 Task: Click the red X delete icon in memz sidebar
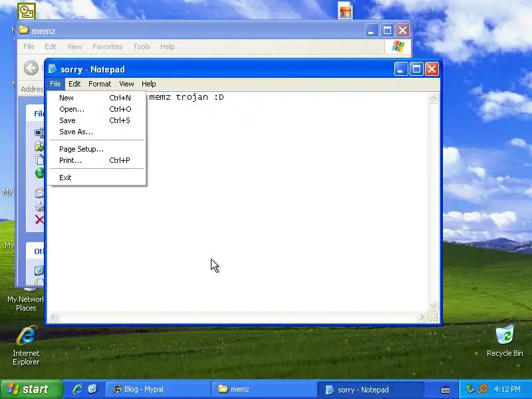tap(39, 220)
